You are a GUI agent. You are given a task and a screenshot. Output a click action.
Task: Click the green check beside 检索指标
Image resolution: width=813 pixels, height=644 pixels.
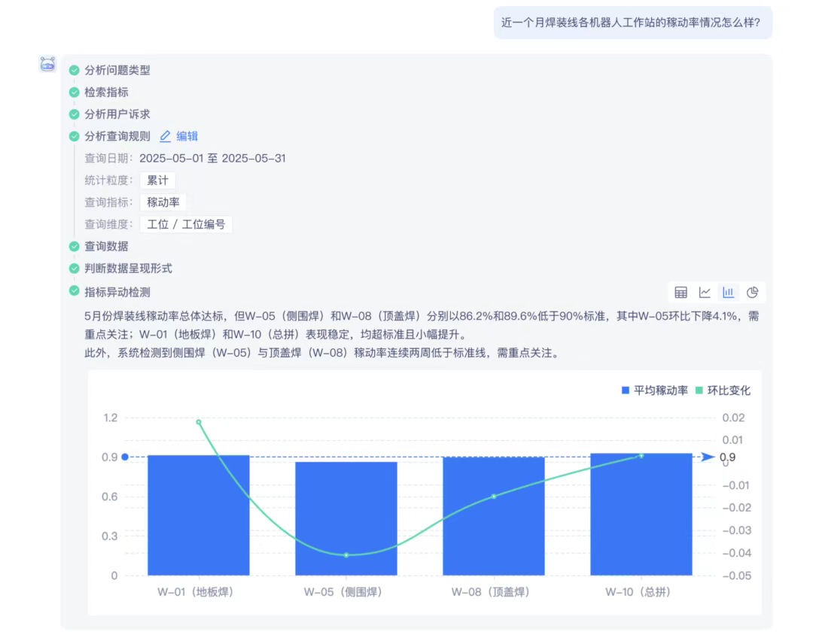click(74, 93)
